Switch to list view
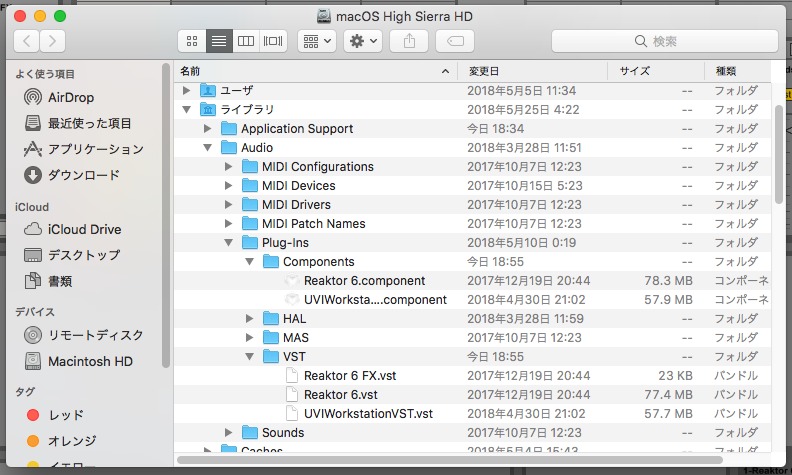This screenshot has width=792, height=475. click(219, 41)
